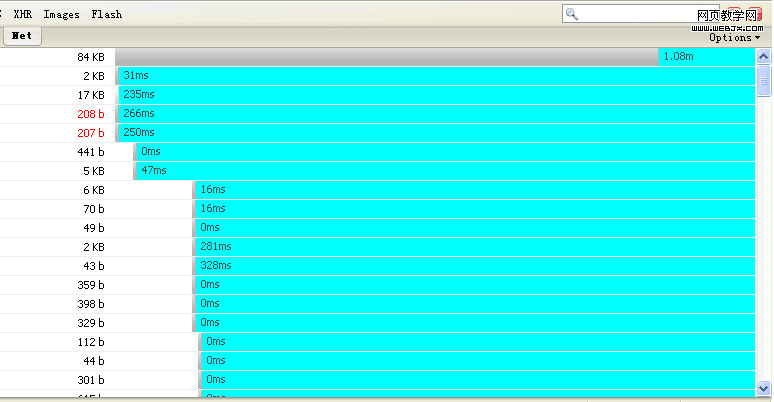Click the 281ms timing bar
Screen dimensions: 774x402
click(474, 247)
